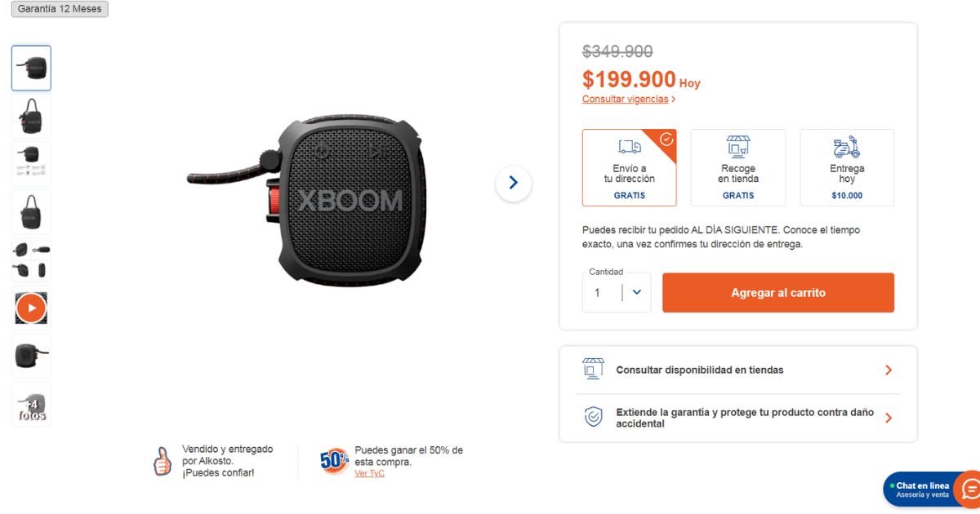Show the next product image

[x=513, y=183]
